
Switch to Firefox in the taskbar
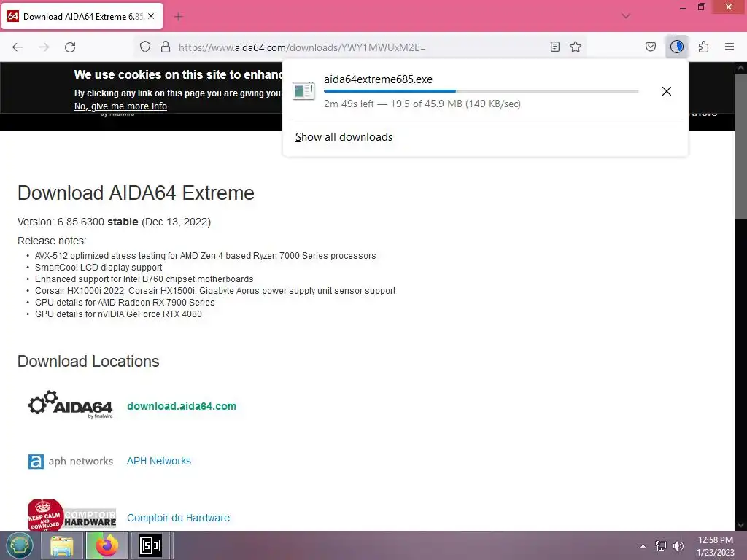point(107,545)
